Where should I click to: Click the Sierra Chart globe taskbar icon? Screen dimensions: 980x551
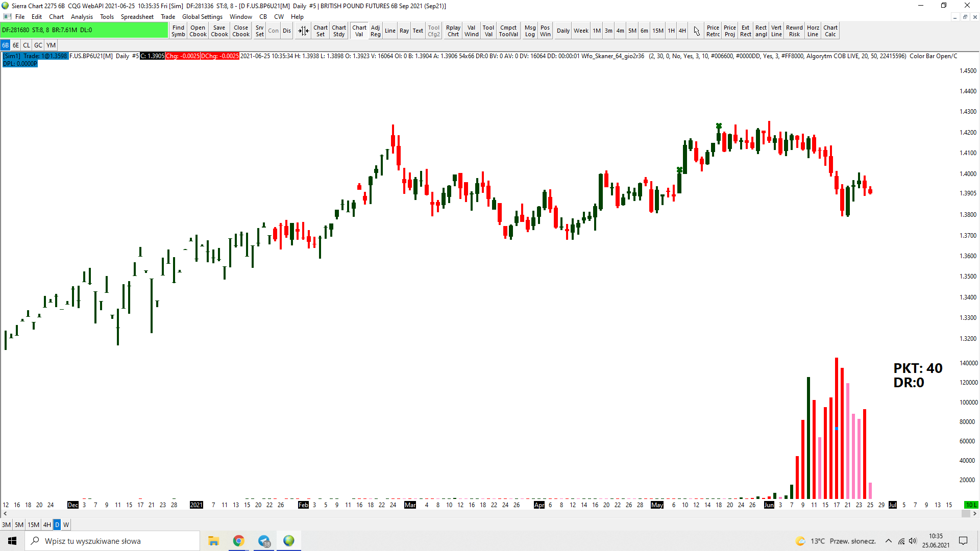289,541
